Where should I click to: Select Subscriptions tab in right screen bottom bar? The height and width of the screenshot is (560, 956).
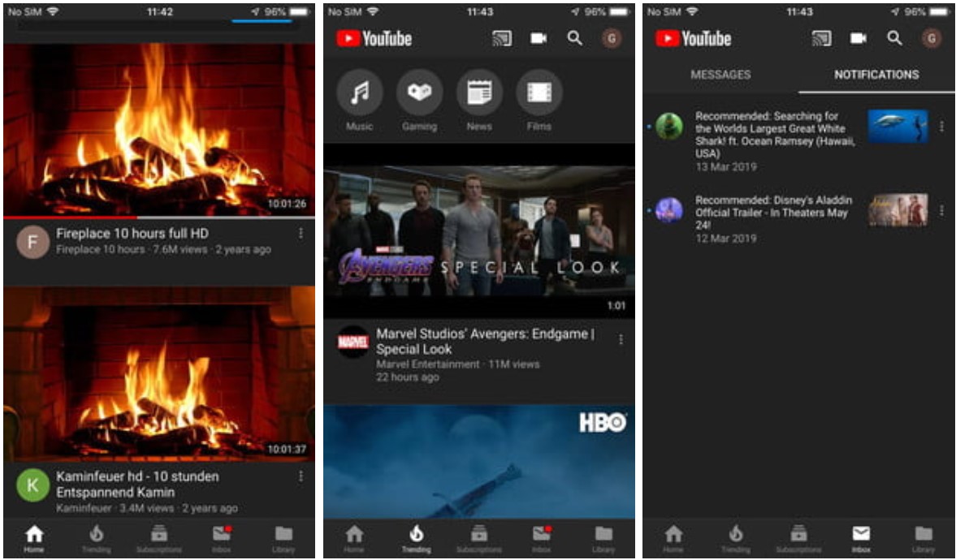798,539
